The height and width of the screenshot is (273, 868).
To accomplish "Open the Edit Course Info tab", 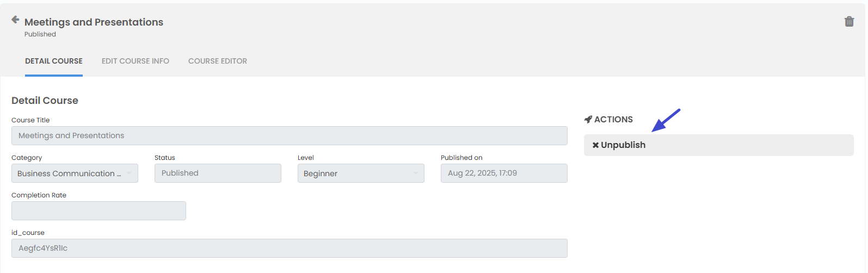I will [136, 61].
